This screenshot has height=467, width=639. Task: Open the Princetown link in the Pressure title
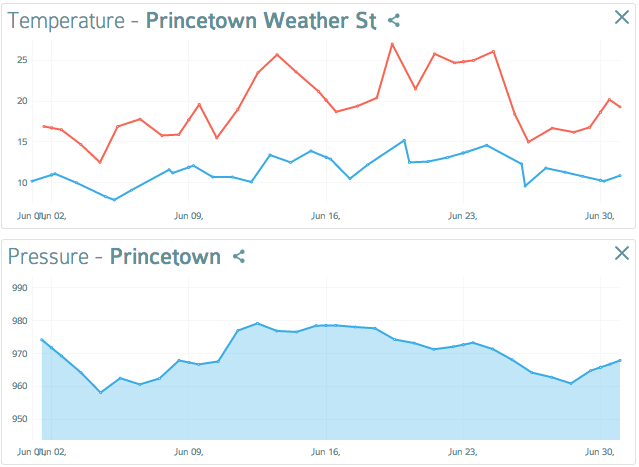[x=165, y=257]
